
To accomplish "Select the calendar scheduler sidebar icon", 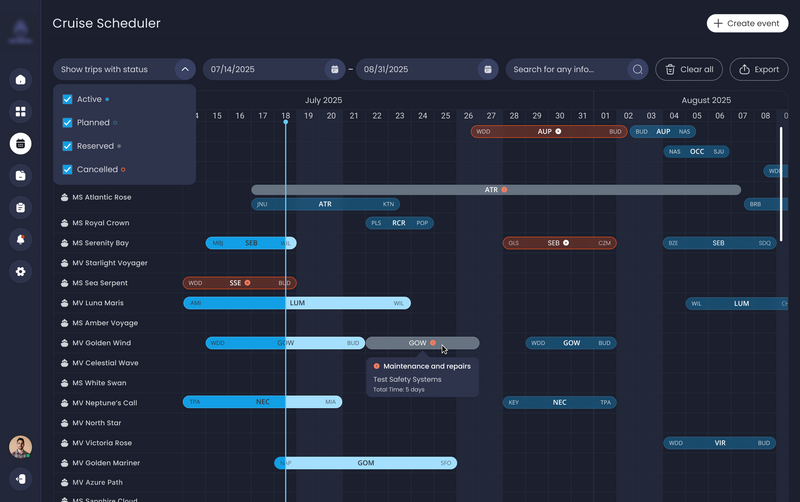I will point(20,143).
